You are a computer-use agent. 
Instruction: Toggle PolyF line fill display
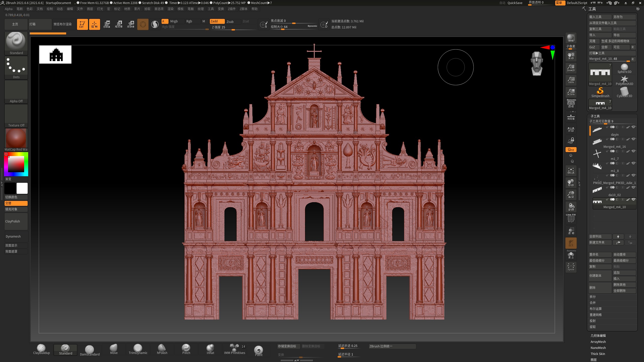point(571,218)
